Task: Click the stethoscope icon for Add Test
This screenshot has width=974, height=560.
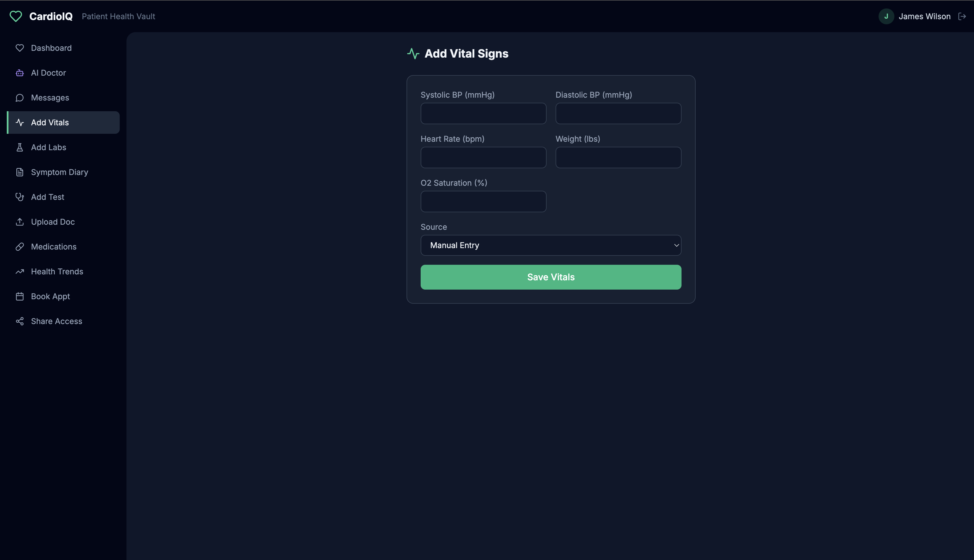Action: click(x=19, y=197)
